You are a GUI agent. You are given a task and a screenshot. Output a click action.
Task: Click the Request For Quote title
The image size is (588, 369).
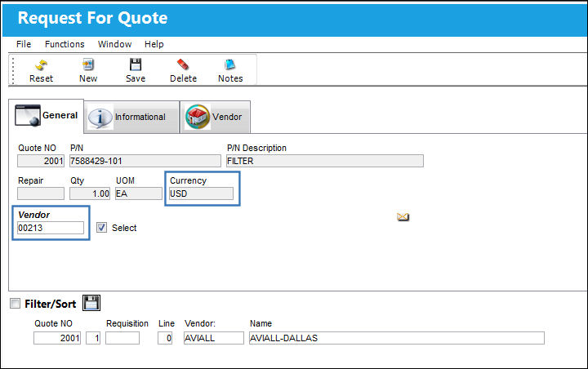tap(92, 18)
